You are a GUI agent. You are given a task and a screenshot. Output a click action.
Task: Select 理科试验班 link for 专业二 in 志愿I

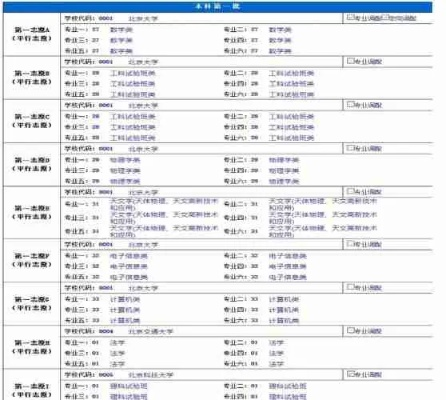point(288,386)
